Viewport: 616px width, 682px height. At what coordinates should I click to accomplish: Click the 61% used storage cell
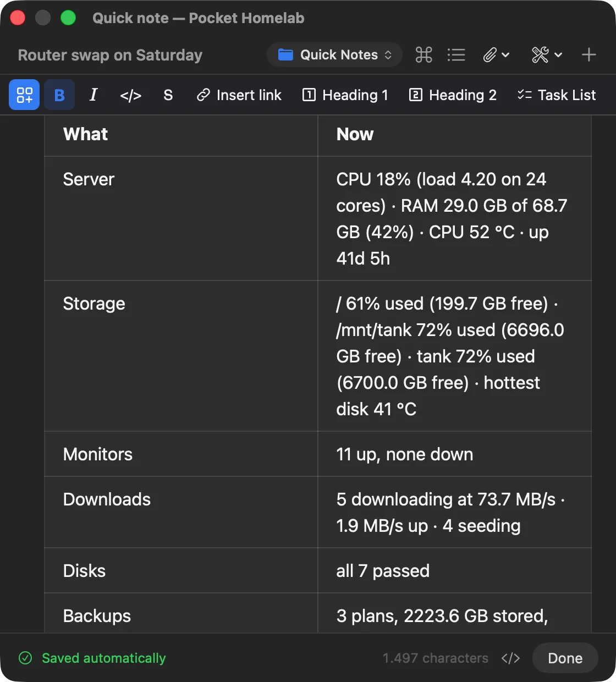(454, 356)
